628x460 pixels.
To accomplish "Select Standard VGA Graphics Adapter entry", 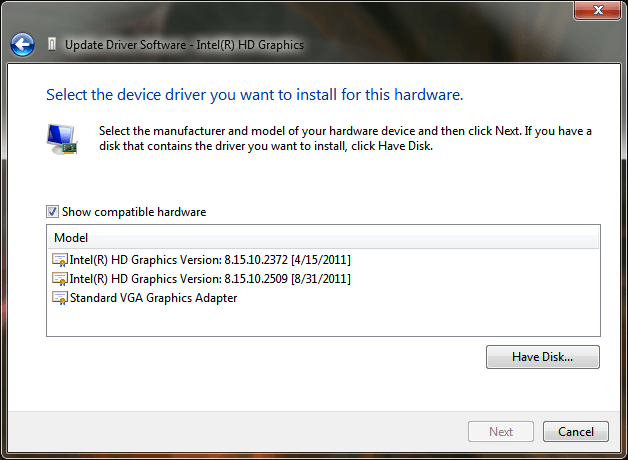I will coord(153,298).
